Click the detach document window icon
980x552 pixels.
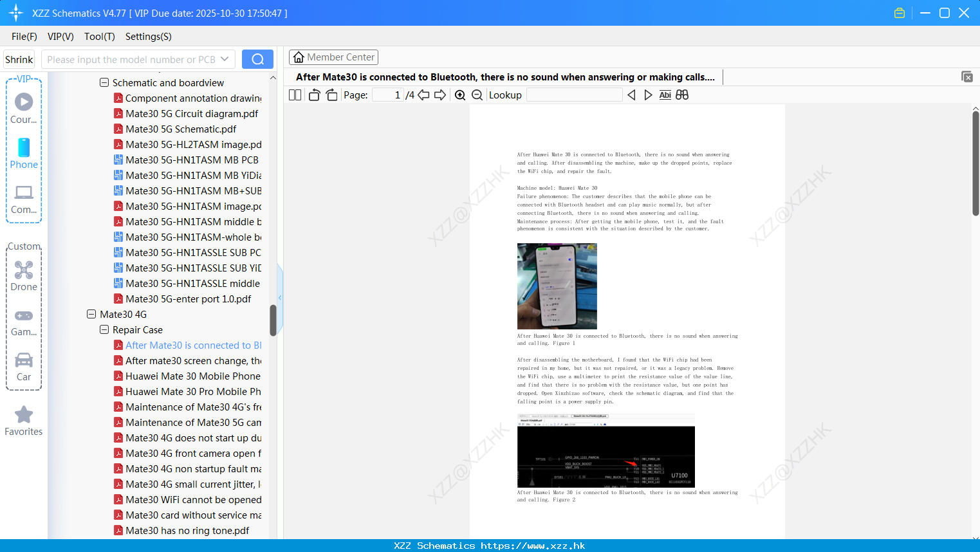click(967, 77)
